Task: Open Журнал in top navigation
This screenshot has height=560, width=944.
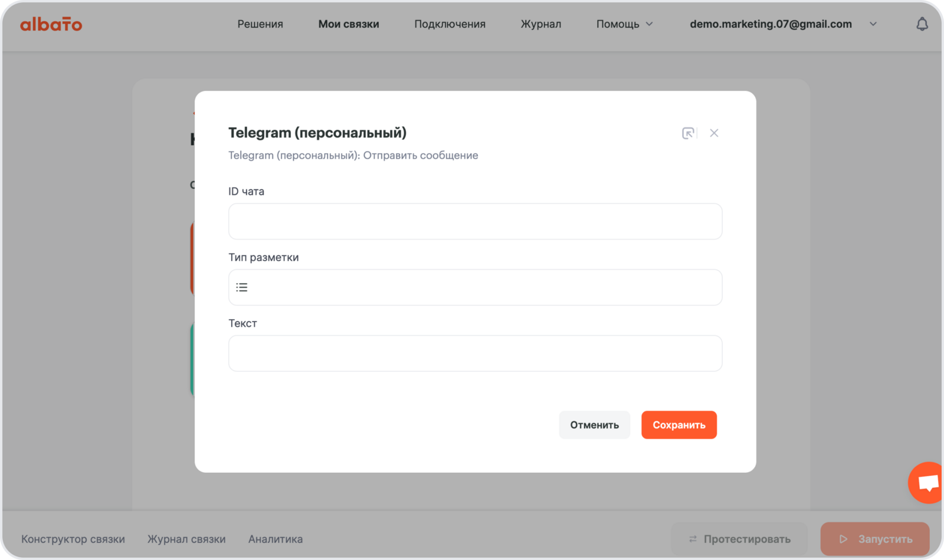Action: pyautogui.click(x=540, y=24)
